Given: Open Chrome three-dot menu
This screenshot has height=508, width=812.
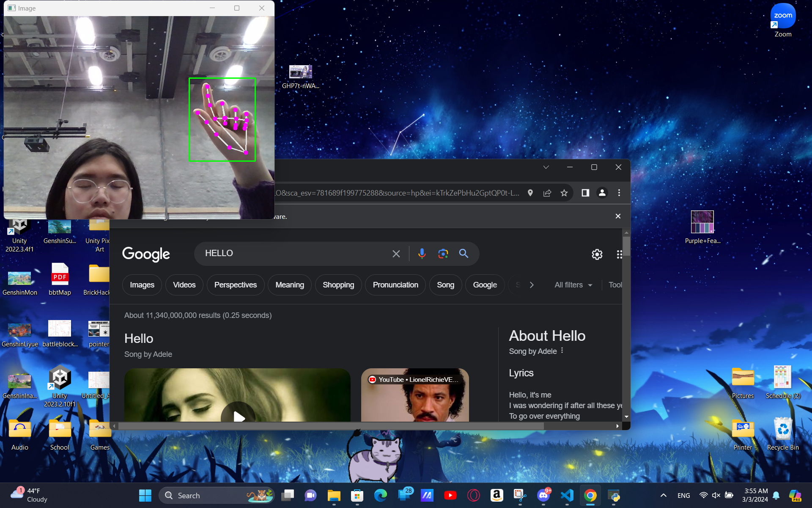Looking at the screenshot, I should (619, 193).
